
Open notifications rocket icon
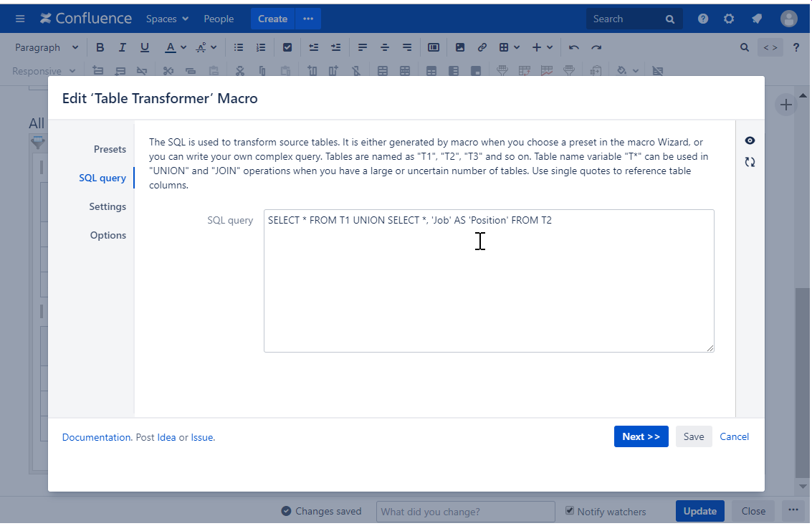(756, 19)
